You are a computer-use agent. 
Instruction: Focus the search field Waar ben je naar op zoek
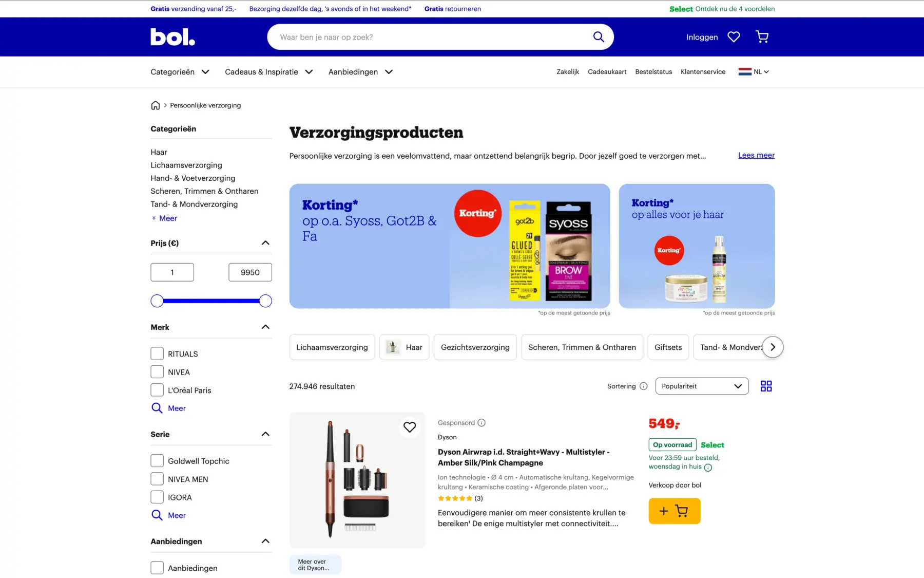431,37
